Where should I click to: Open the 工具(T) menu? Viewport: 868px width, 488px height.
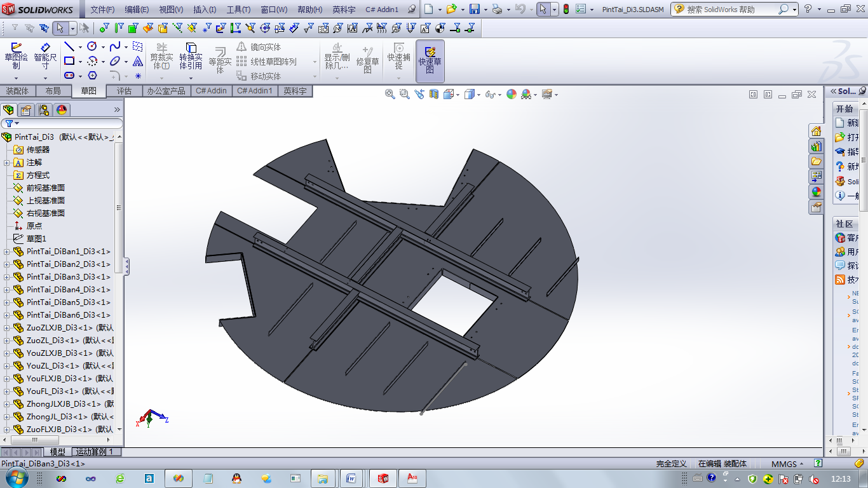point(238,10)
